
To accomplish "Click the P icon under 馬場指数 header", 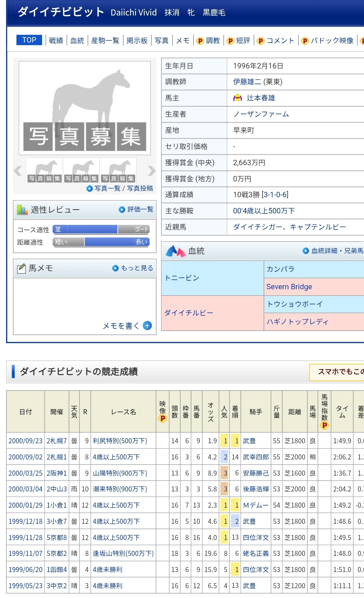I will [x=324, y=425].
